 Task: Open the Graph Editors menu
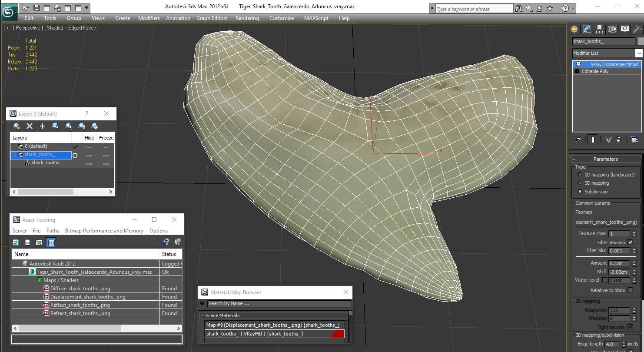[212, 18]
